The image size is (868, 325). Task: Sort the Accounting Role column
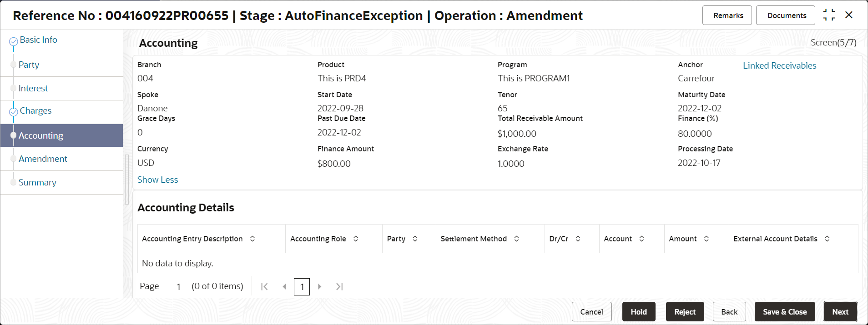click(356, 239)
